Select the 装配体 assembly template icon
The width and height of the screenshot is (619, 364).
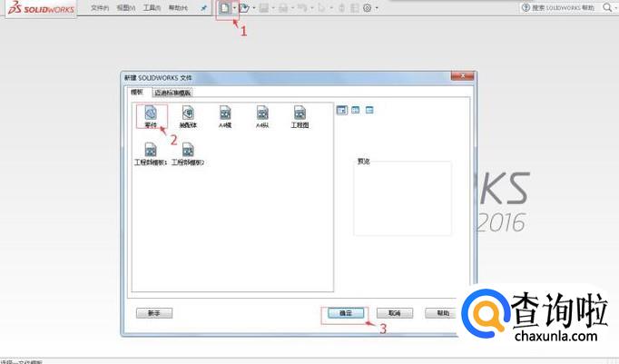click(x=188, y=117)
